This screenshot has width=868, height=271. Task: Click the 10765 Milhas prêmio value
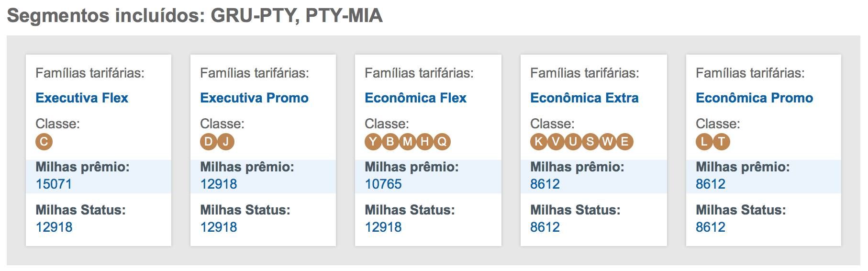(383, 184)
